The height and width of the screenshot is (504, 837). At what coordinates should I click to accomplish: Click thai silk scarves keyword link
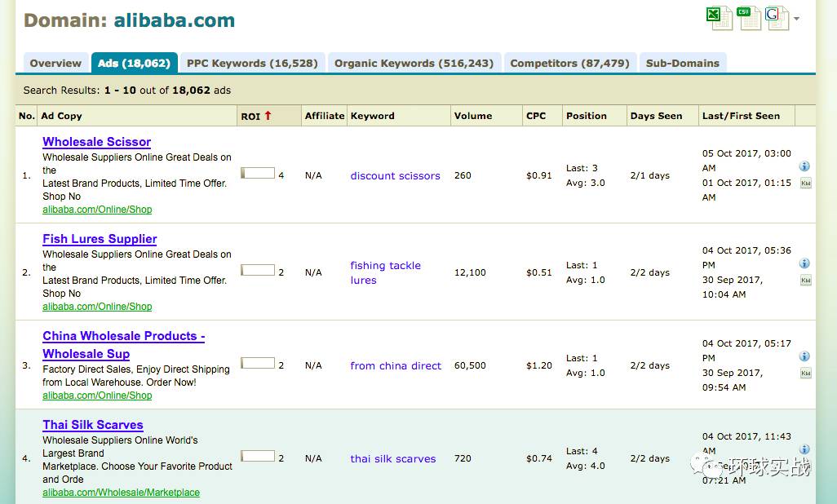click(x=393, y=458)
